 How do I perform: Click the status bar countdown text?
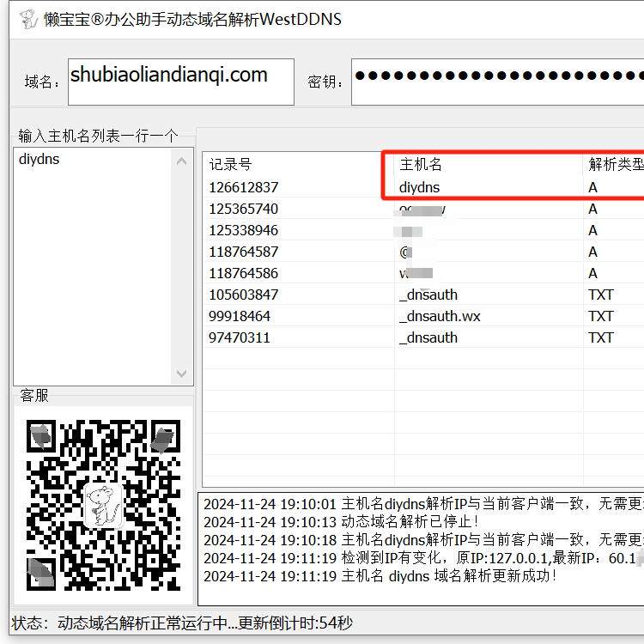295,623
